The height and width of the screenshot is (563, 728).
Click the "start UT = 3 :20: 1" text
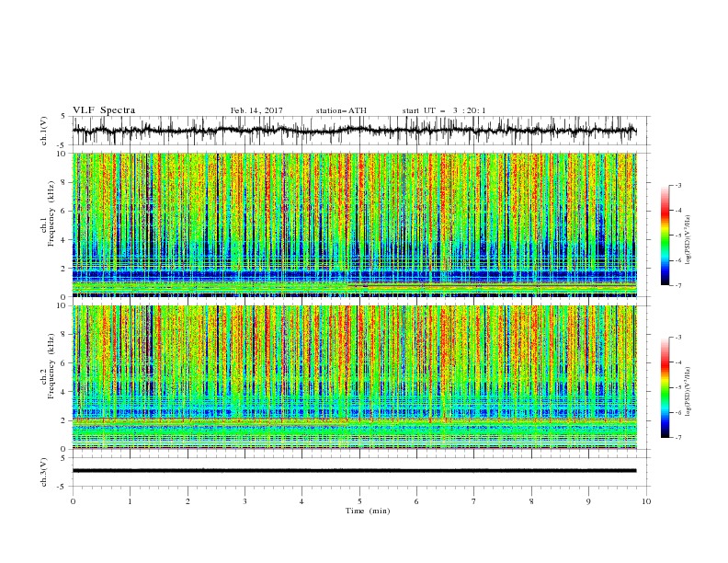(x=444, y=110)
